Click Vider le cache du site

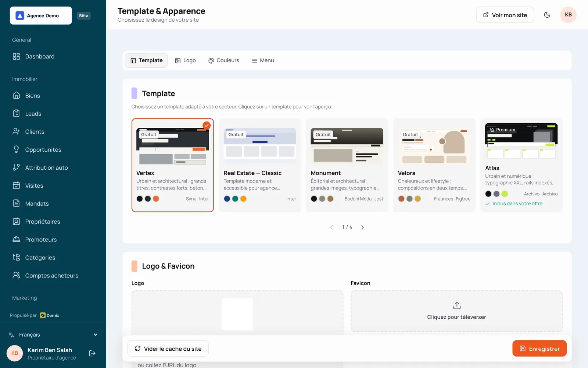coord(168,348)
